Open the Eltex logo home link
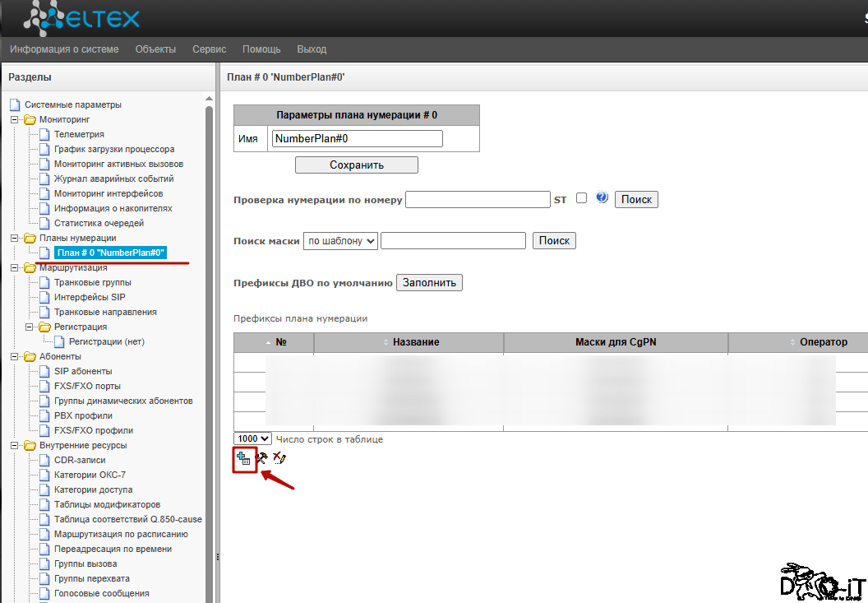Screen dimensions: 868x603 82,18
